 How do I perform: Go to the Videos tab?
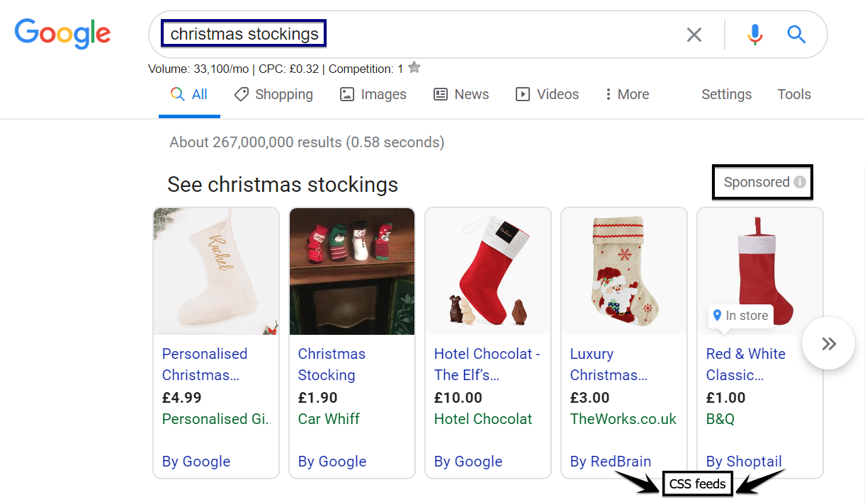(x=548, y=95)
